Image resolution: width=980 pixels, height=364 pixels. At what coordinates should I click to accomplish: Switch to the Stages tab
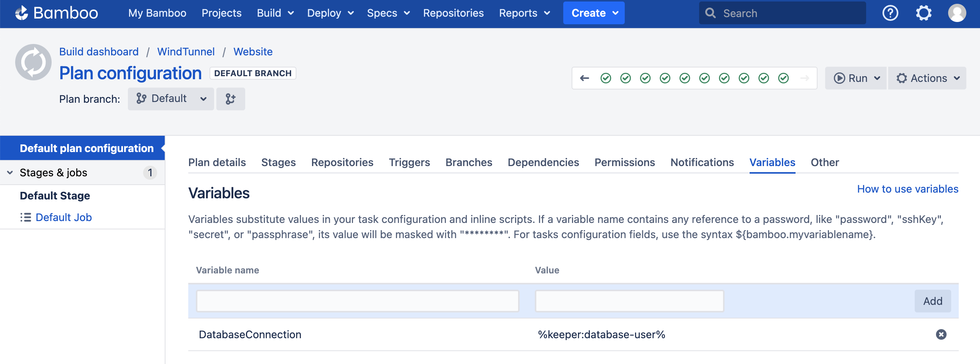[278, 163]
